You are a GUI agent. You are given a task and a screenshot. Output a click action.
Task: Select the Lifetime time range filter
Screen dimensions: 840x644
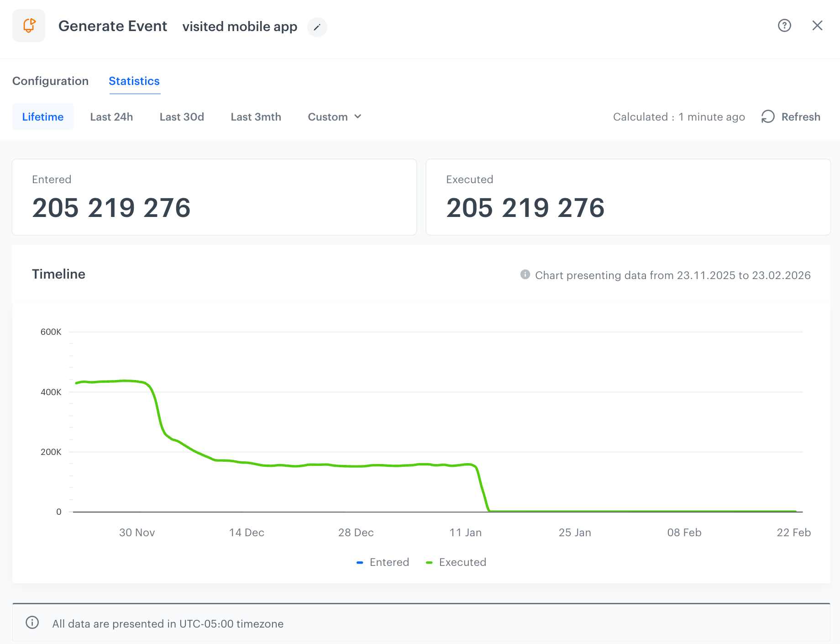pos(42,116)
